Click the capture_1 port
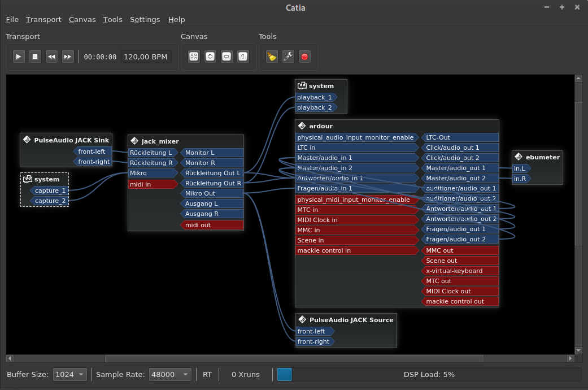 [49, 190]
